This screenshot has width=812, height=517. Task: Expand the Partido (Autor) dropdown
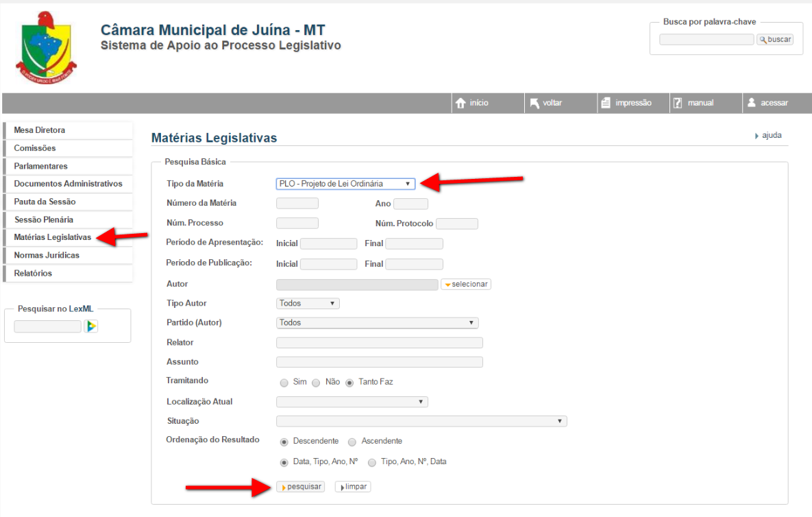pyautogui.click(x=377, y=323)
